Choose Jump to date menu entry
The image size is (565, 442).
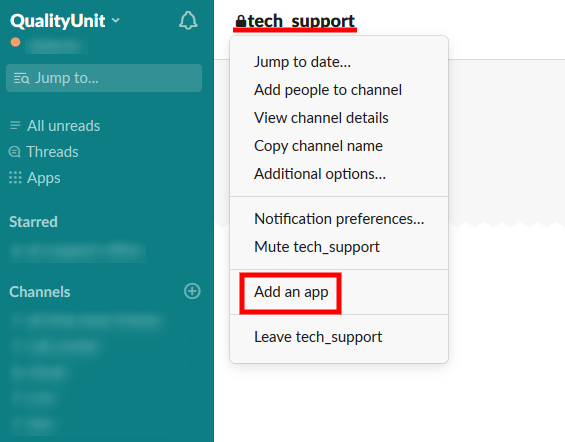click(x=302, y=62)
